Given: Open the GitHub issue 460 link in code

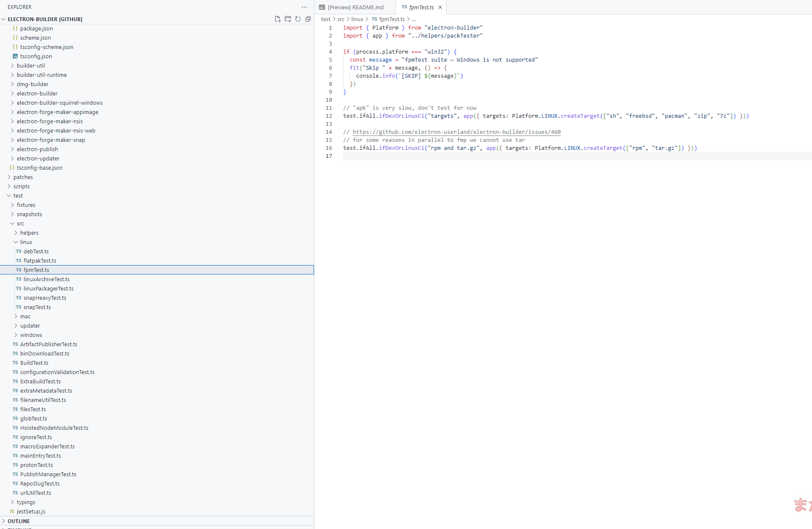Looking at the screenshot, I should coord(457,132).
